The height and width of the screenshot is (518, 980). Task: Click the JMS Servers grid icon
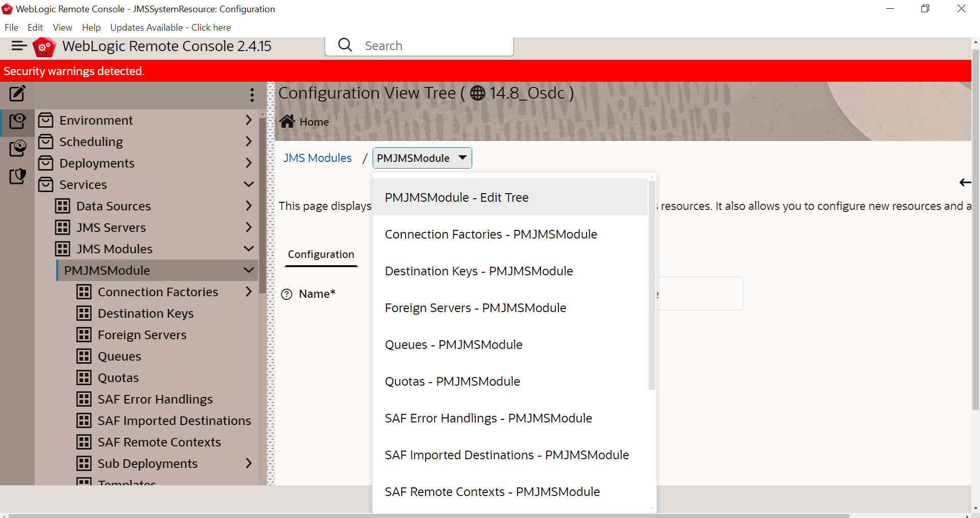tap(63, 227)
